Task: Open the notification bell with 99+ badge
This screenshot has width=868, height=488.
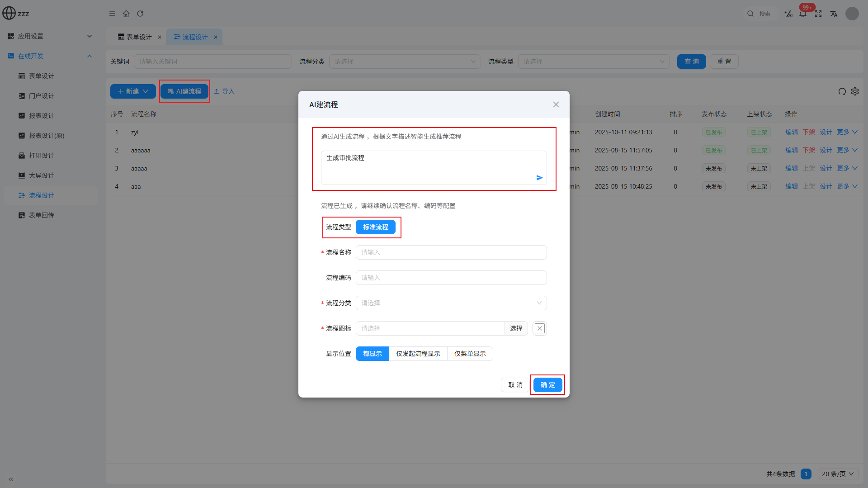Action: point(803,14)
